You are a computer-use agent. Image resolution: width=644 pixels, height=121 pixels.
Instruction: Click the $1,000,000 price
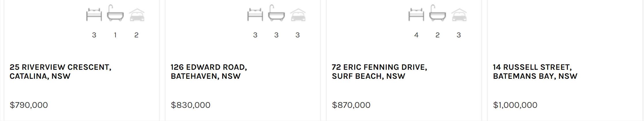515,105
